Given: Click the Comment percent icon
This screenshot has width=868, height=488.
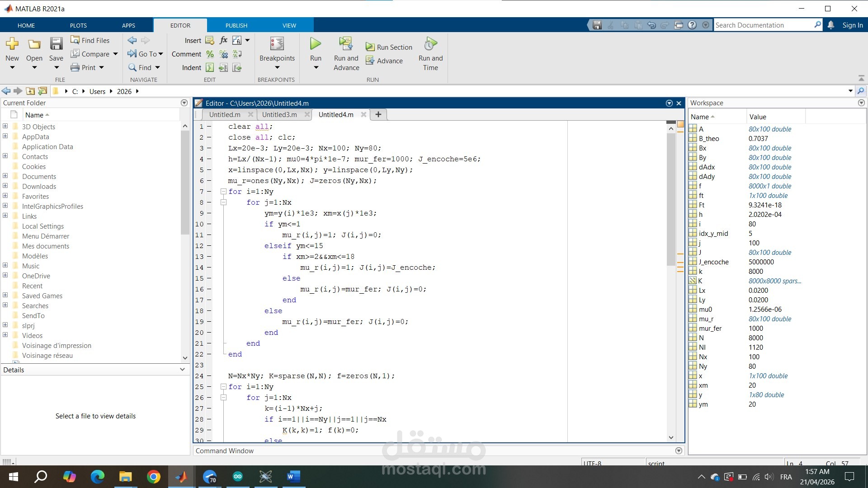Looking at the screenshot, I should pos(210,54).
